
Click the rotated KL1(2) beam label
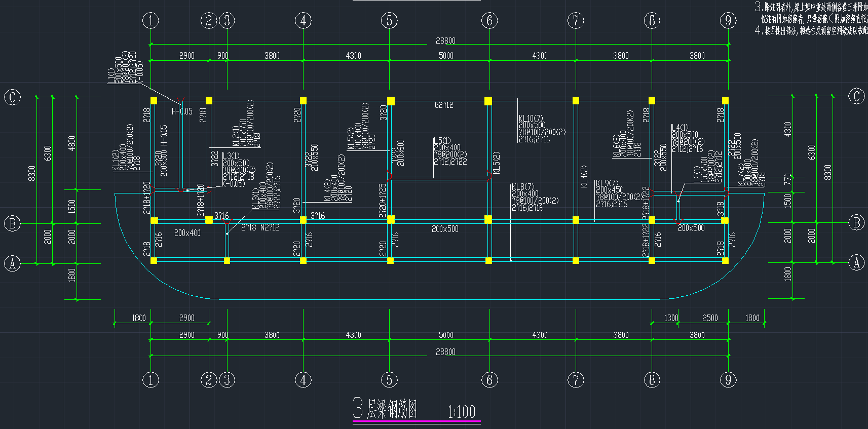tap(116, 161)
